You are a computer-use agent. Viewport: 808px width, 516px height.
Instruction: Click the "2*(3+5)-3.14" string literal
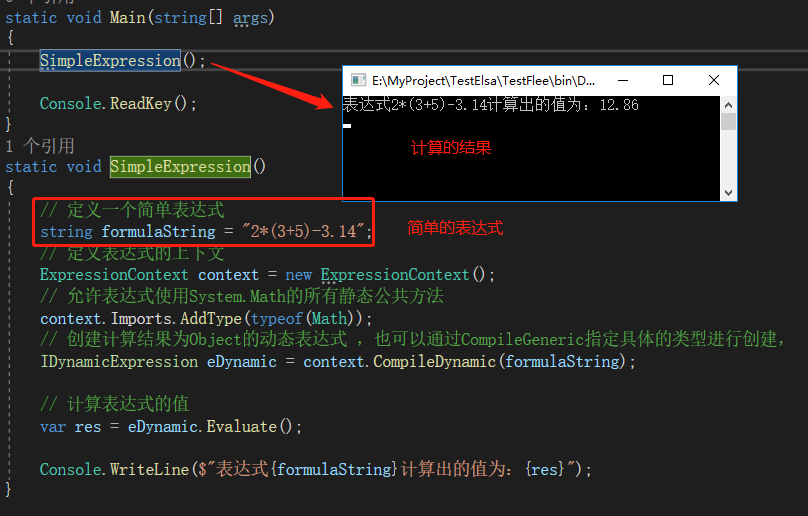click(x=304, y=231)
